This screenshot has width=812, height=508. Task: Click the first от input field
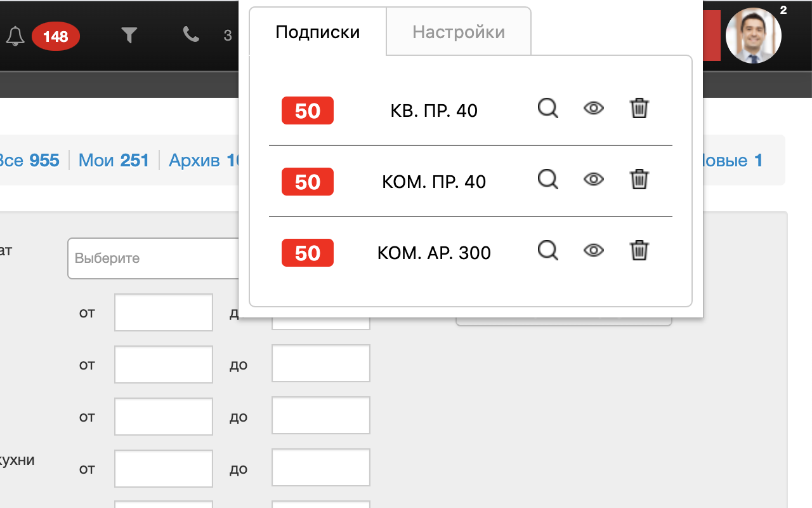pyautogui.click(x=163, y=312)
